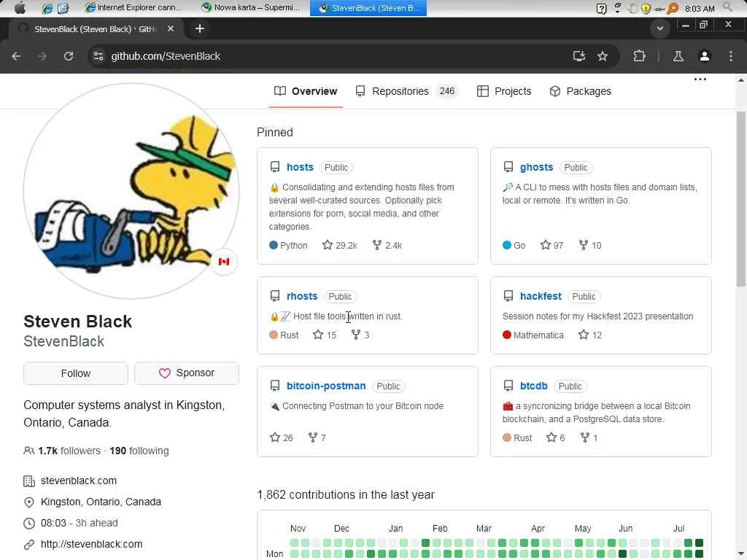Open the 190 following link
This screenshot has height=560, width=747.
click(139, 451)
